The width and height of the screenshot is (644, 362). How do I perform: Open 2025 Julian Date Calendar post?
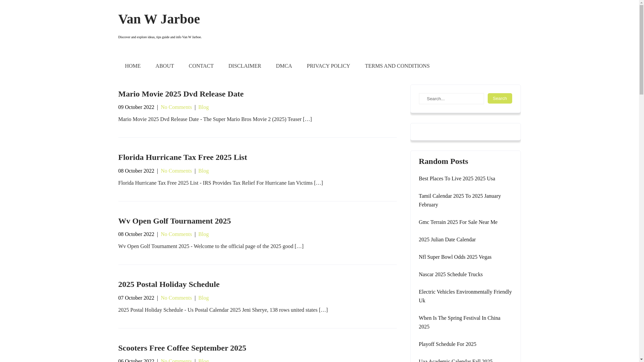click(x=447, y=240)
